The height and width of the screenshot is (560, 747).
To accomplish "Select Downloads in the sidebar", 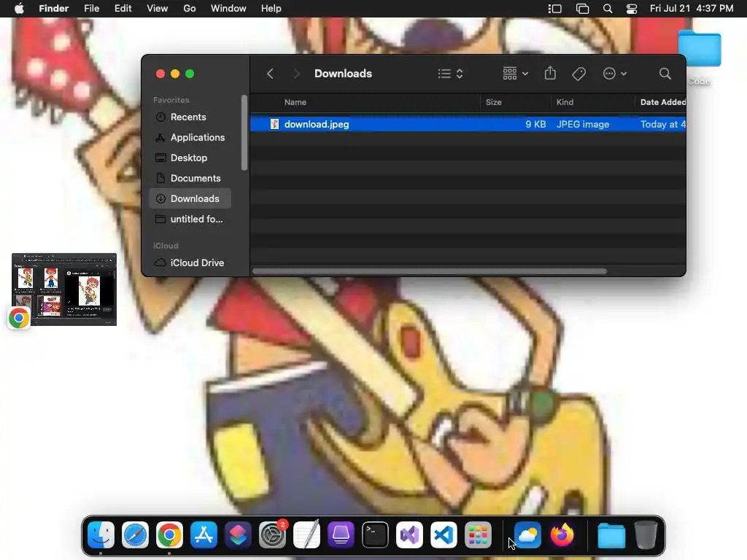I will click(190, 198).
